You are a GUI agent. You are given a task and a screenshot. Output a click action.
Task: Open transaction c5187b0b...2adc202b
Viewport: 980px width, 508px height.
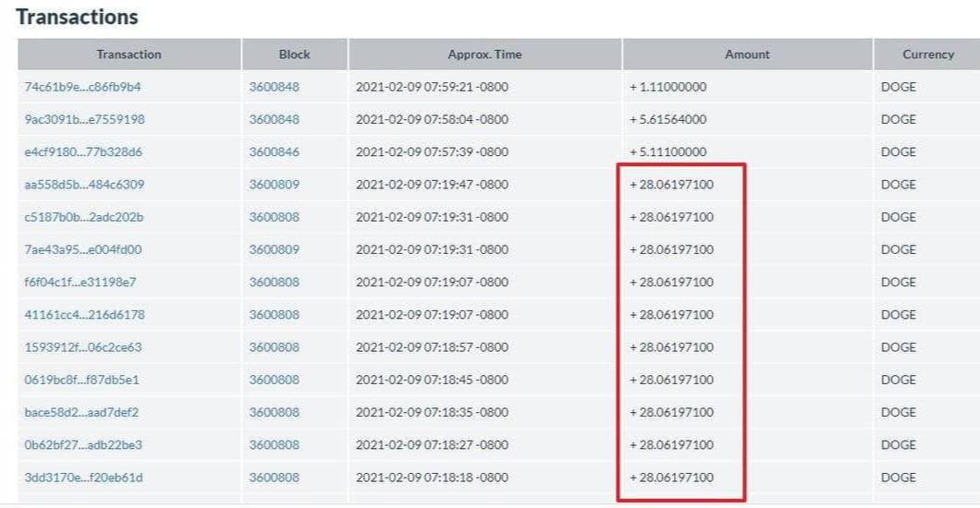(x=84, y=216)
